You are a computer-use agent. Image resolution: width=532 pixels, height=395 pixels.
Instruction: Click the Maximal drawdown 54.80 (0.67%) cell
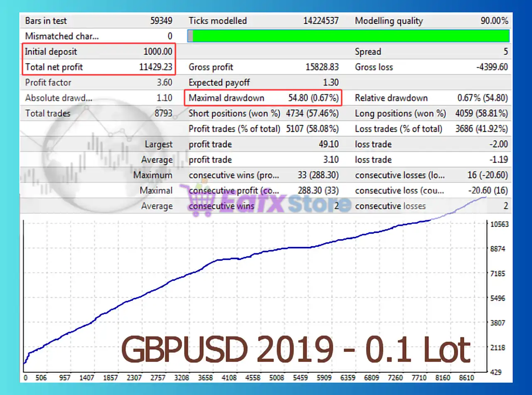coord(313,98)
